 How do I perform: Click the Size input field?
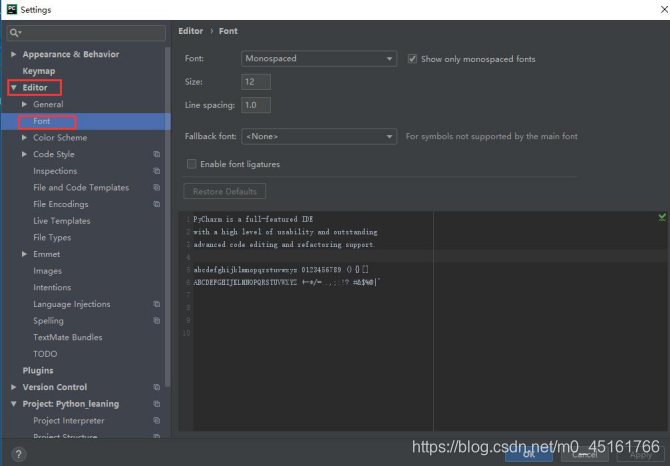[256, 82]
